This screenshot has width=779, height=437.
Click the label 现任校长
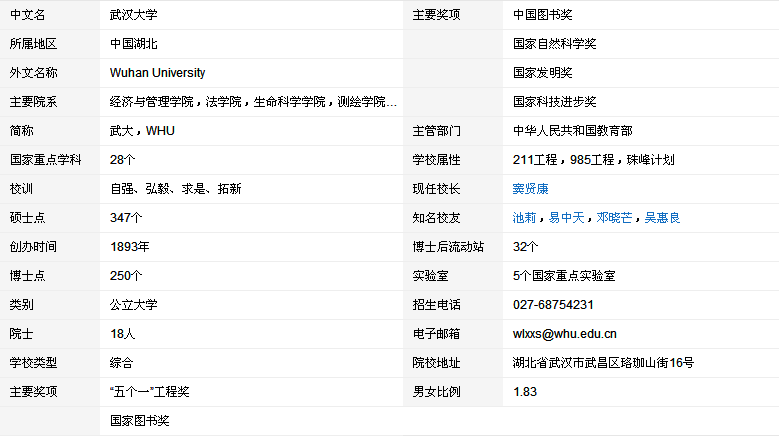click(x=436, y=189)
